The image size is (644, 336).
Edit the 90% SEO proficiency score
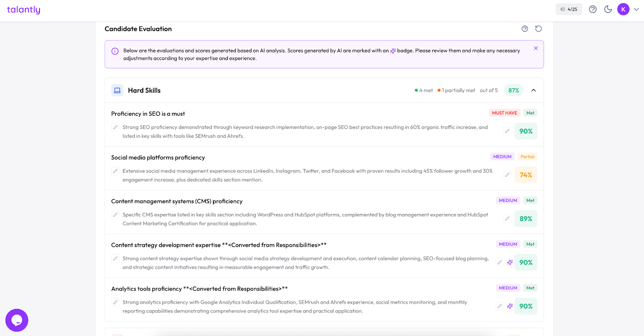[x=507, y=131]
